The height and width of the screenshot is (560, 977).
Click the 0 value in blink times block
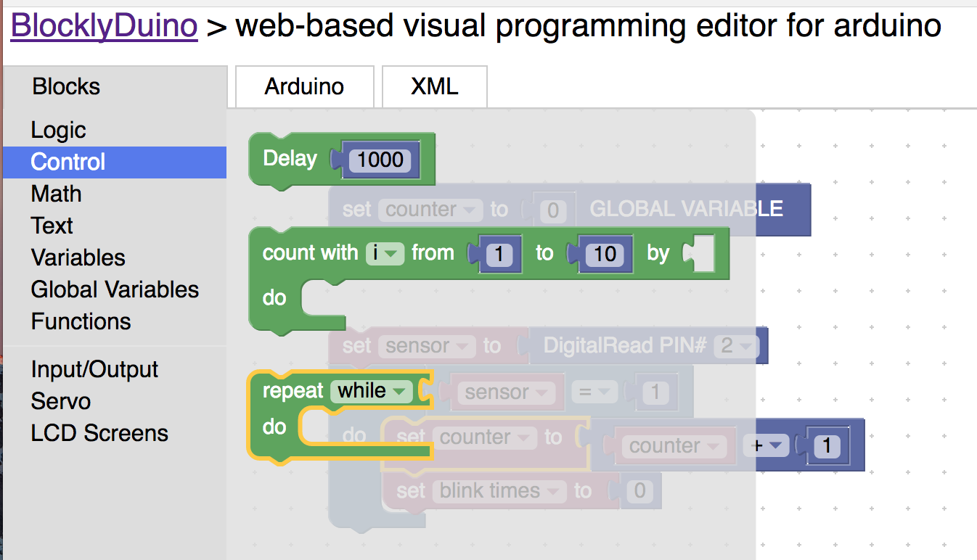(x=639, y=491)
